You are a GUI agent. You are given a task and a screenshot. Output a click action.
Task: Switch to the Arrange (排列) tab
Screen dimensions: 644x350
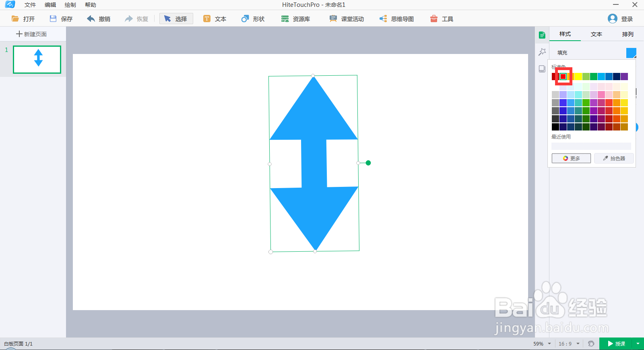628,34
